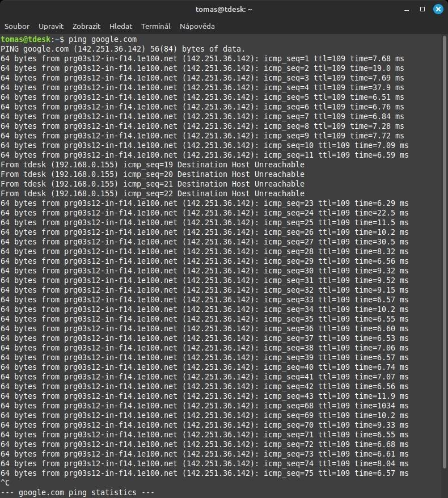Click the icmp_seq=5 time=6.51 ms line
Screen dimensions: 448x498
click(202, 97)
